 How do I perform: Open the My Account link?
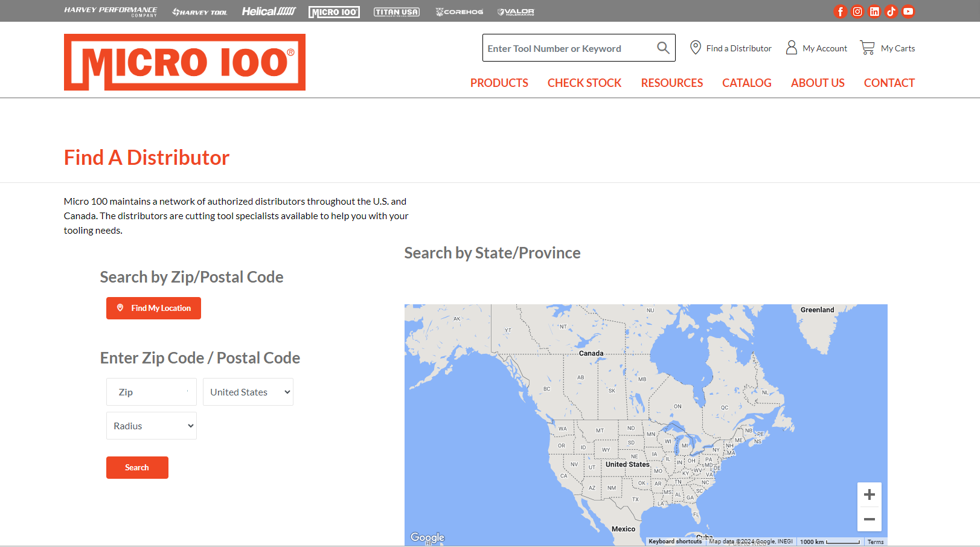pyautogui.click(x=816, y=48)
